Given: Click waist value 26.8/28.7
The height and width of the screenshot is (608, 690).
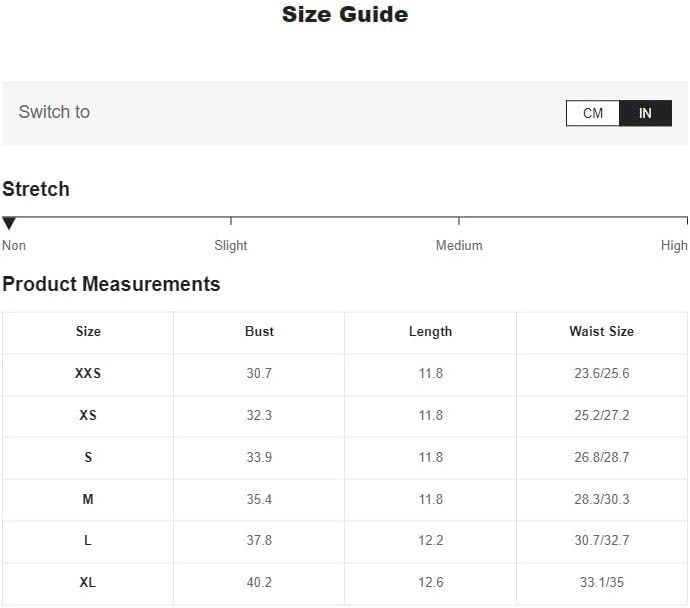Looking at the screenshot, I should point(602,457).
